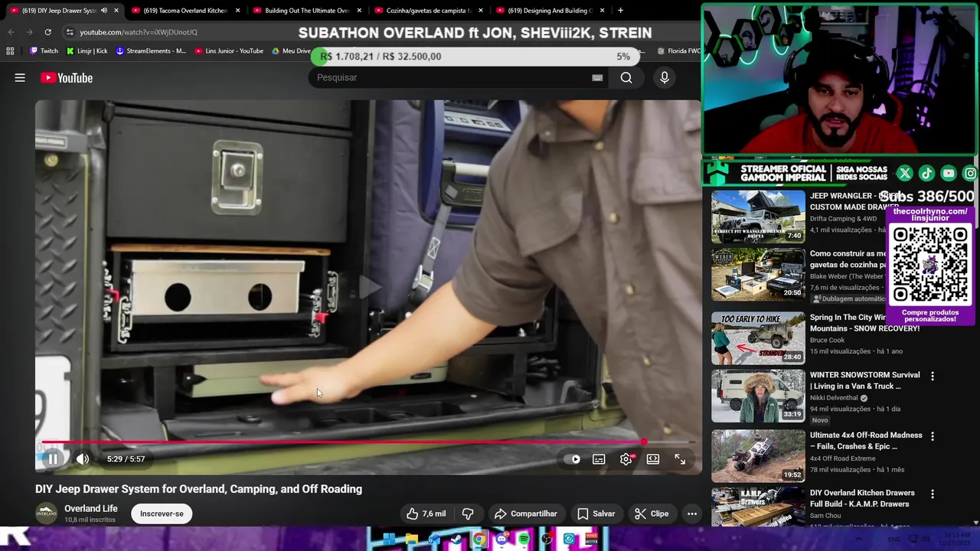Open the Overland Life channel name link

click(91, 508)
